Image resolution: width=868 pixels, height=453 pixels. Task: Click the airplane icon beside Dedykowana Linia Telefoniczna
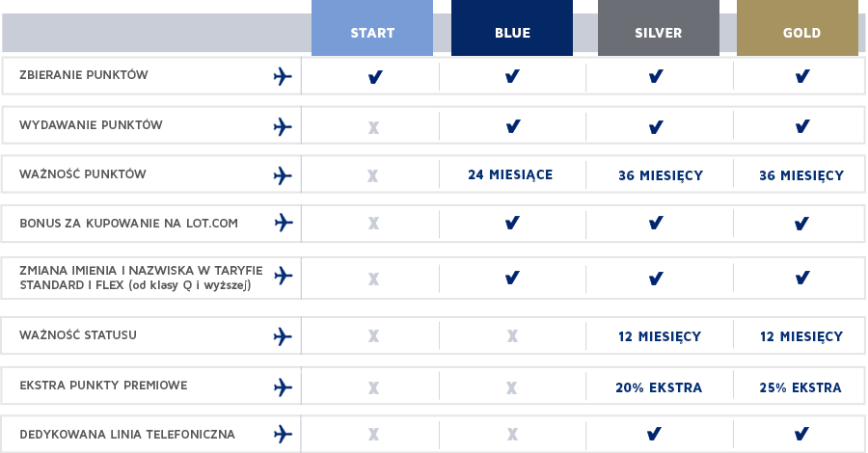click(283, 434)
